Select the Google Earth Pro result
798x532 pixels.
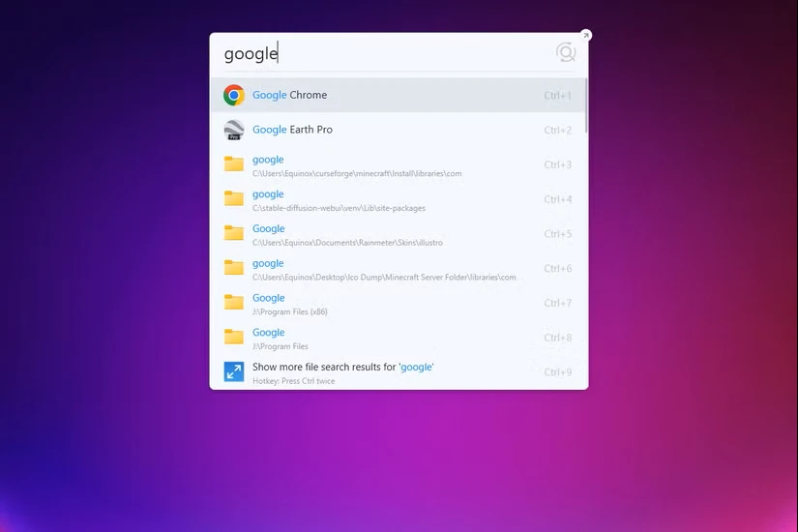[x=387, y=130]
